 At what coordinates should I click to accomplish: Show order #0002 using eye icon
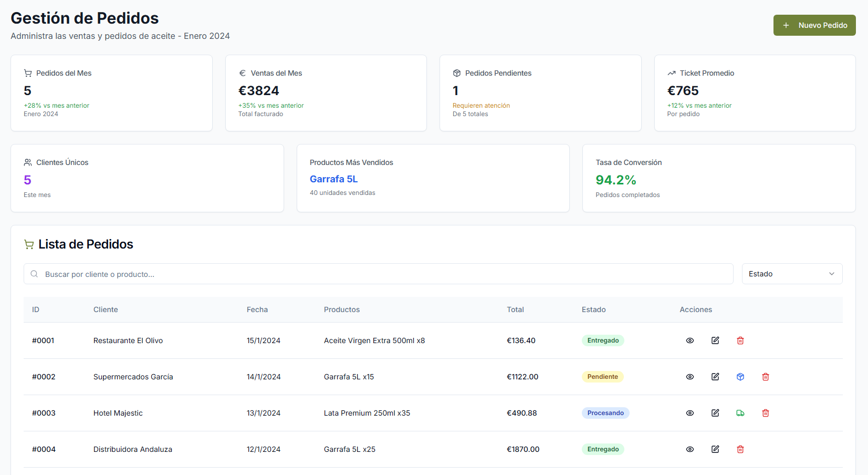click(x=690, y=377)
